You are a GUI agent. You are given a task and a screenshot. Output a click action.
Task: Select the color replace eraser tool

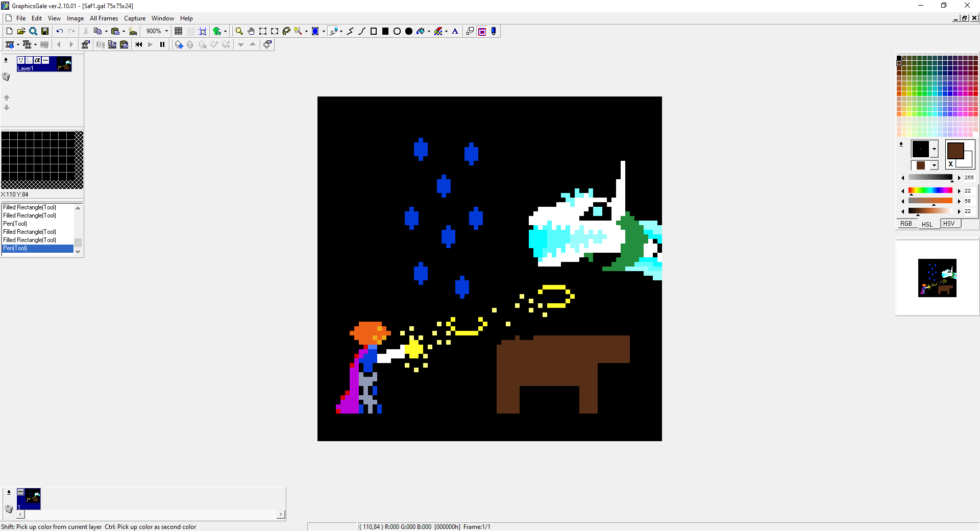click(x=438, y=31)
